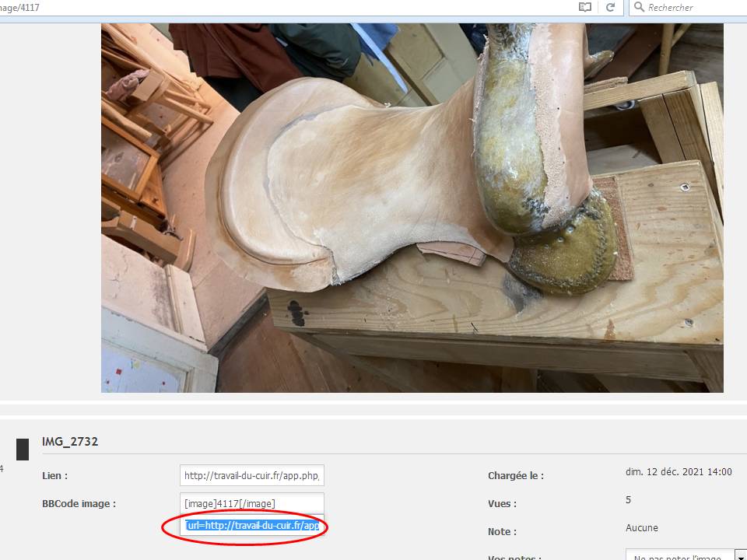The image size is (747, 560).
Task: Click the highlighted url= BBCode field
Action: (252, 526)
